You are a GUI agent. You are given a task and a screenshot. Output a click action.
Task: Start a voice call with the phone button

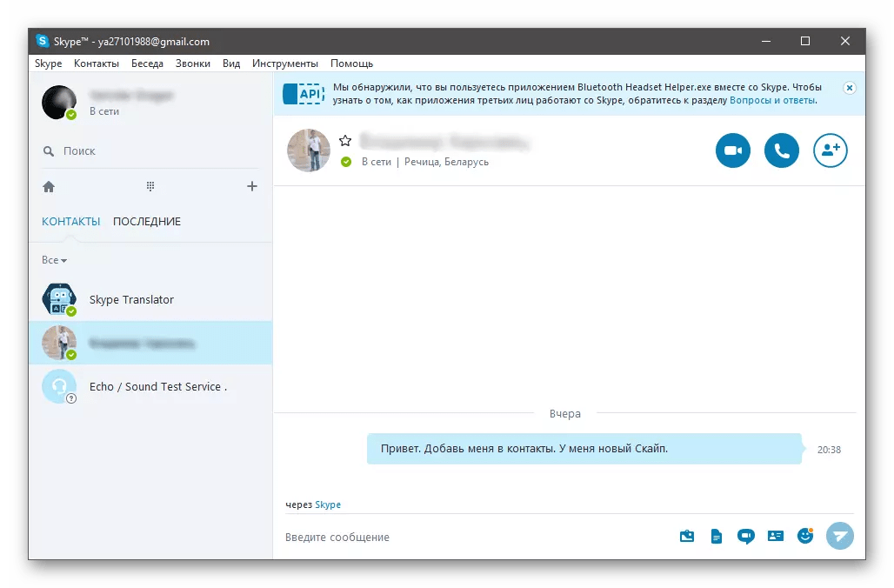coord(781,150)
